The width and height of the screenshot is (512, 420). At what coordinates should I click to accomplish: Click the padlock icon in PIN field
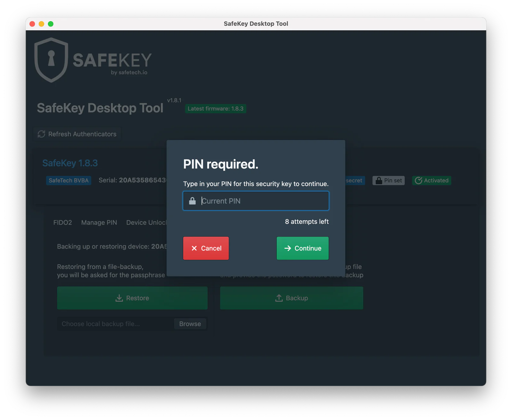pos(192,201)
